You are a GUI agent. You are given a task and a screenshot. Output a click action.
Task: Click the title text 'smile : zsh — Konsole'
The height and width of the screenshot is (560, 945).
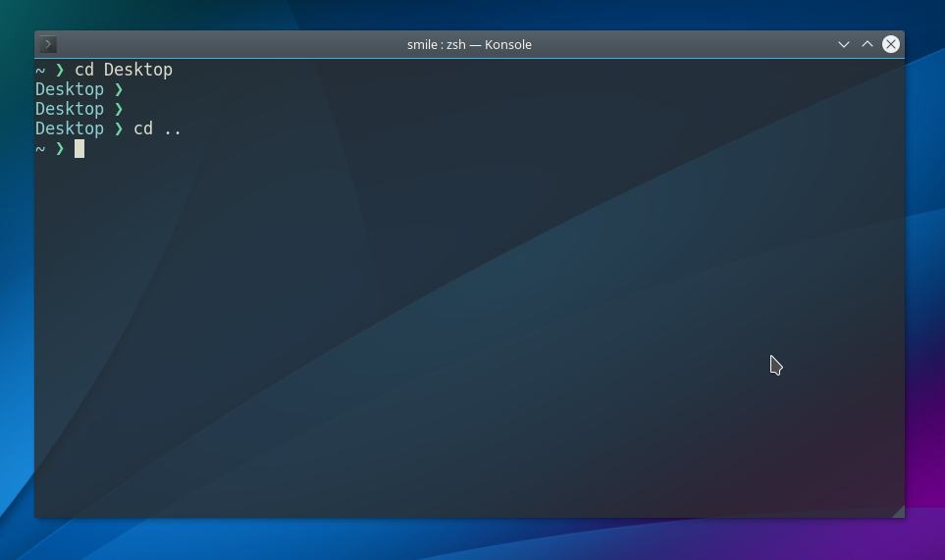click(469, 45)
